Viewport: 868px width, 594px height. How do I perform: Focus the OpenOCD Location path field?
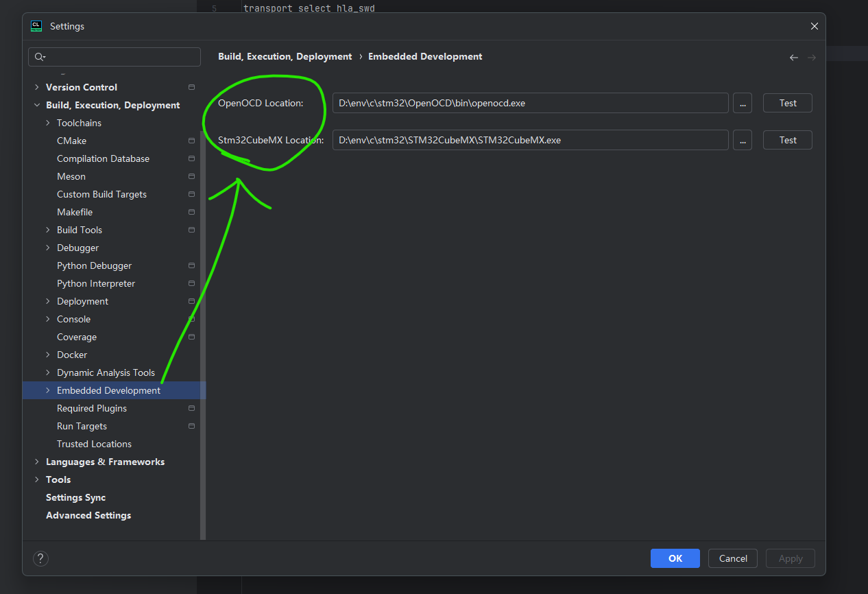tap(531, 103)
